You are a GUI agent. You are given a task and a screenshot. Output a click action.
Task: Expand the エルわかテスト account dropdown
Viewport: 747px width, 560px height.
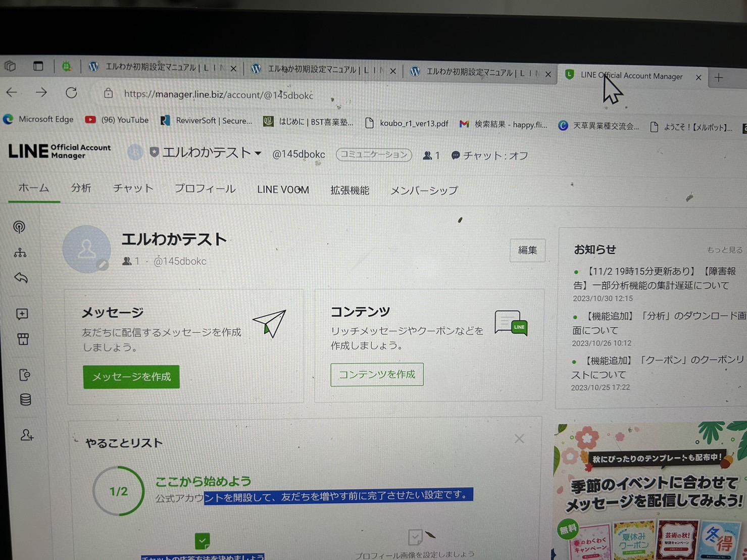[x=212, y=152]
